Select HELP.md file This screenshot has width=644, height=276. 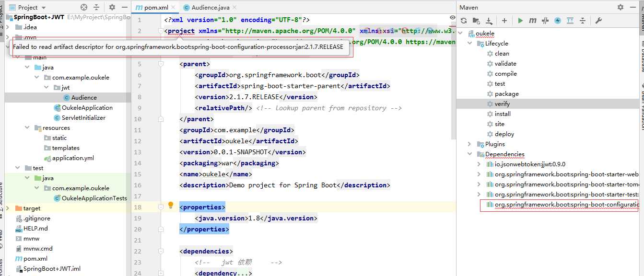click(x=35, y=229)
